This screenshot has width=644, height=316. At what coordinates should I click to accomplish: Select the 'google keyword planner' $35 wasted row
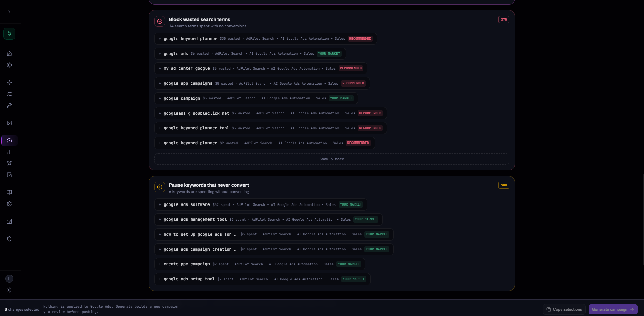click(265, 39)
